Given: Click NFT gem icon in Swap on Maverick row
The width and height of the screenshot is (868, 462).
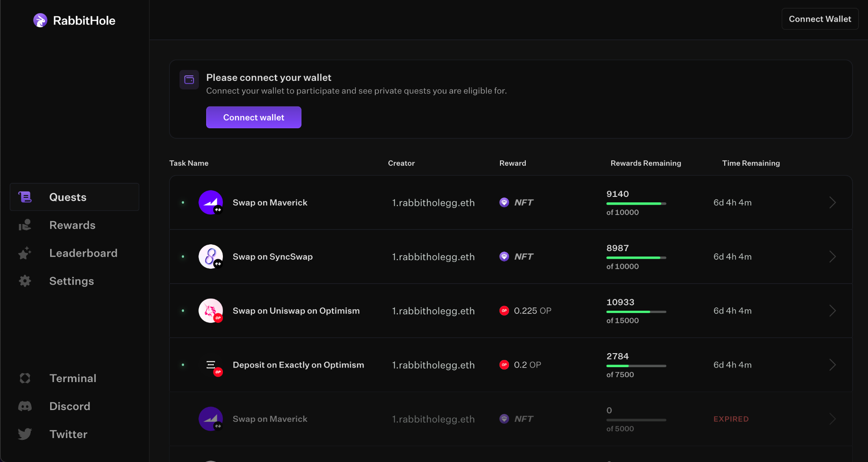Looking at the screenshot, I should pyautogui.click(x=504, y=202).
